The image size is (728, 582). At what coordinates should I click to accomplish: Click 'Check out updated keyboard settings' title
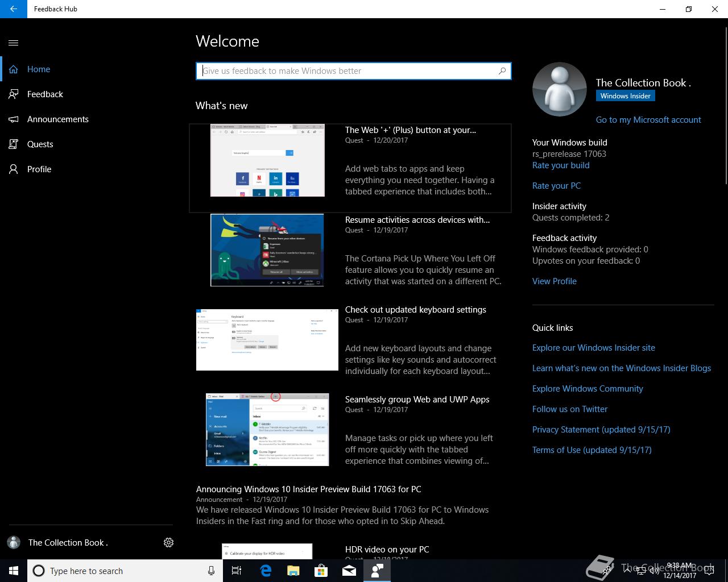[416, 310]
